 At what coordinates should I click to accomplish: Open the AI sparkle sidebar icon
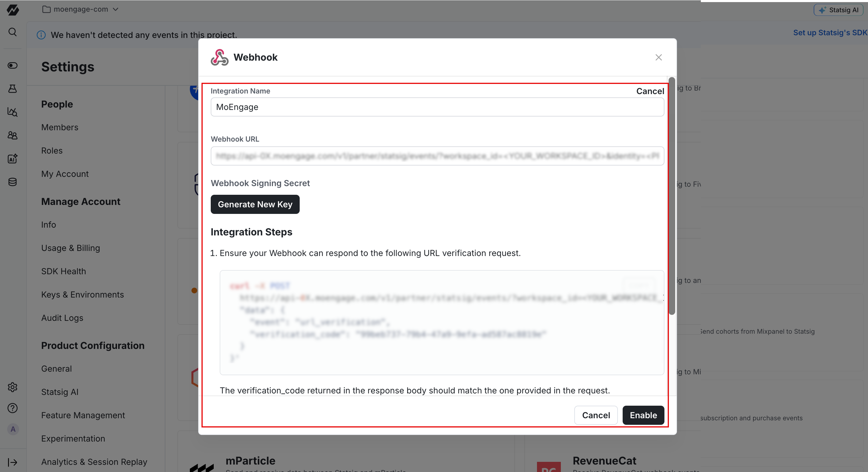click(x=13, y=158)
